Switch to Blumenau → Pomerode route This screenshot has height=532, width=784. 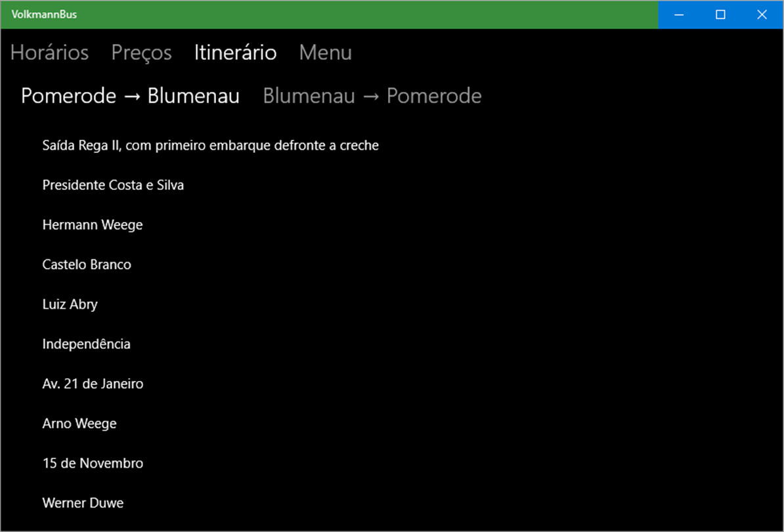tap(372, 96)
